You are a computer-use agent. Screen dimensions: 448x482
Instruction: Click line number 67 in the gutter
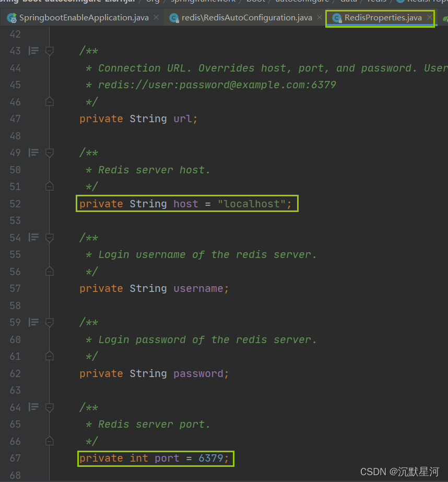click(15, 458)
